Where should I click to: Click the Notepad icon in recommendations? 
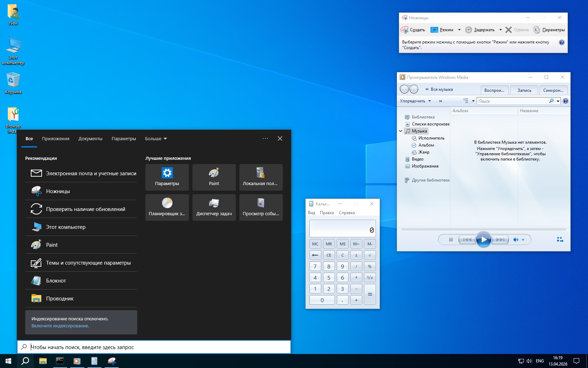point(36,281)
